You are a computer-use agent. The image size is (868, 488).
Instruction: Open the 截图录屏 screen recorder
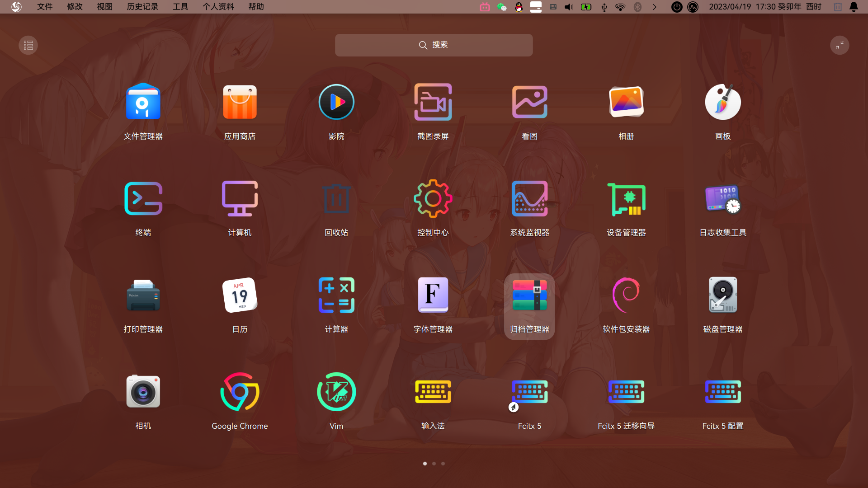tap(433, 102)
